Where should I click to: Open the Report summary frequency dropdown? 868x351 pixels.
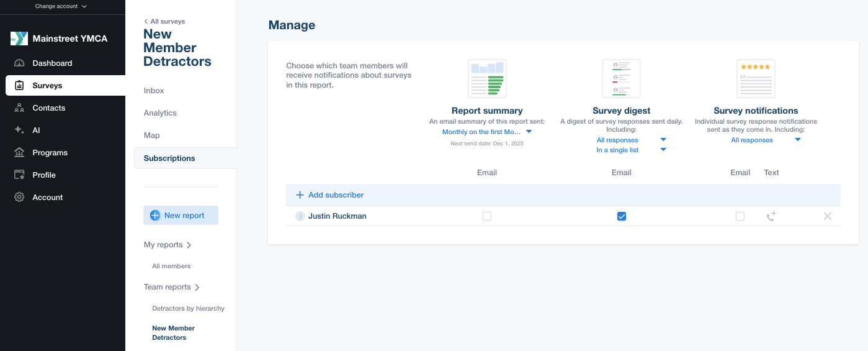coord(487,132)
